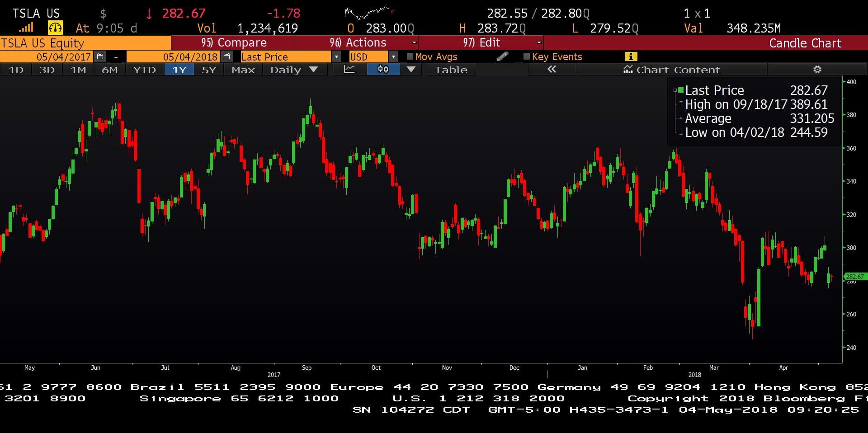Click the Vol 1,234,619 value

pos(267,28)
